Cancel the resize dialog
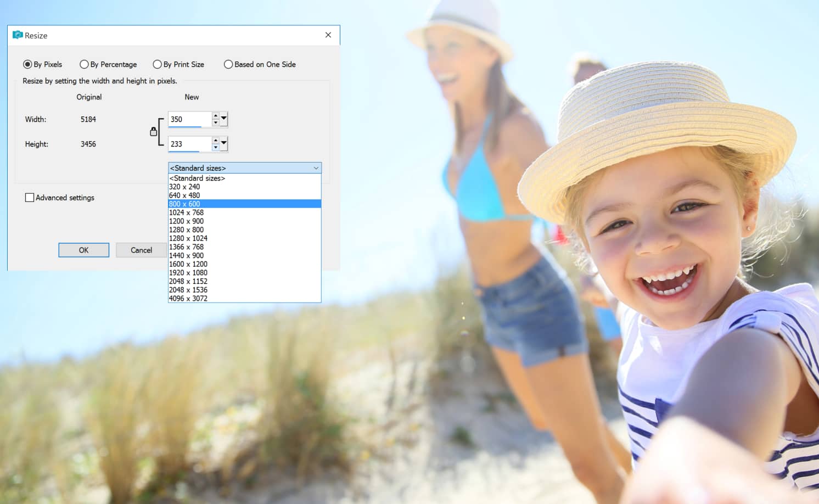The image size is (819, 504). [x=141, y=250]
